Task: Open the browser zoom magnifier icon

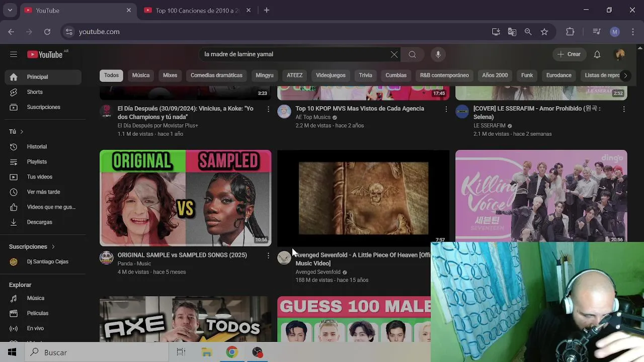Action: [528, 32]
